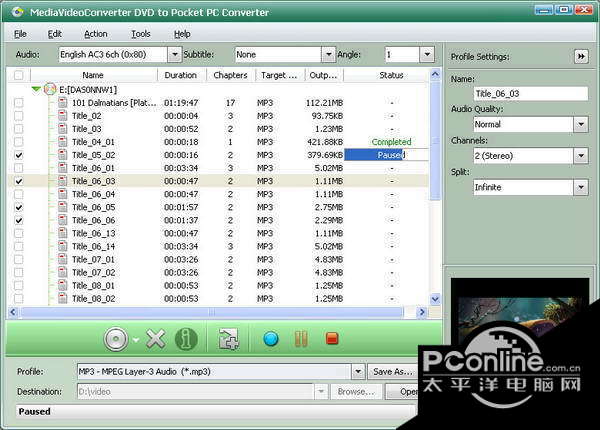Click the Paused progress bar of Title_05_02
The width and height of the screenshot is (600, 430).
386,155
